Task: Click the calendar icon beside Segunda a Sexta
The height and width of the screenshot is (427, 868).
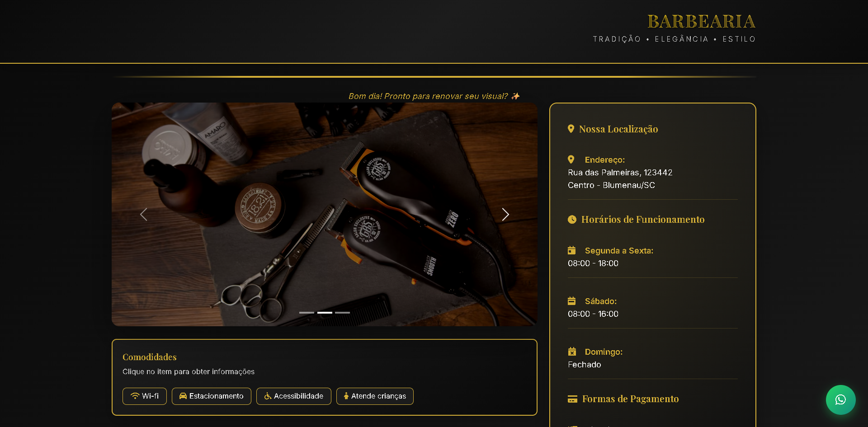Action: pyautogui.click(x=571, y=250)
